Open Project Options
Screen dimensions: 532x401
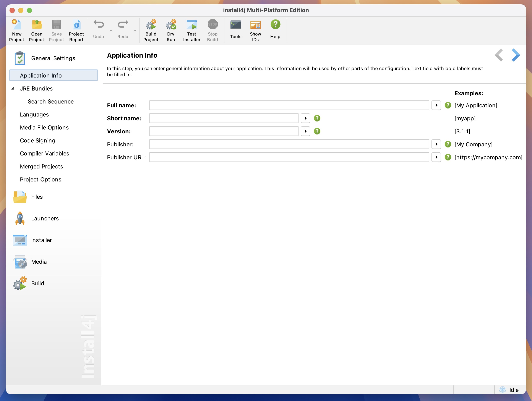click(41, 179)
